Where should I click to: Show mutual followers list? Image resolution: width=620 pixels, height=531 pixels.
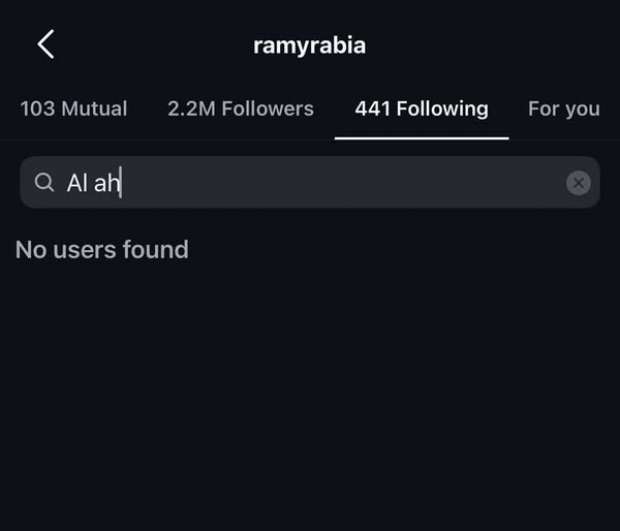tap(74, 109)
